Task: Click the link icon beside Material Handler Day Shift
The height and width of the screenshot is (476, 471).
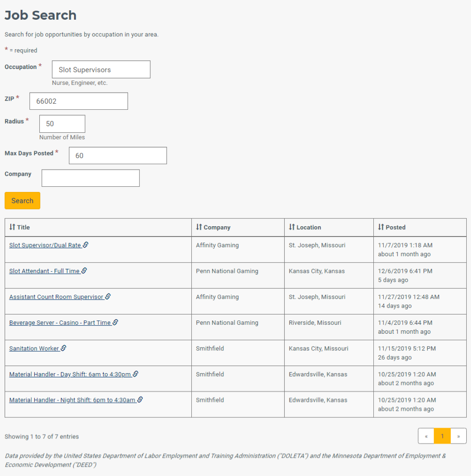Action: click(136, 374)
